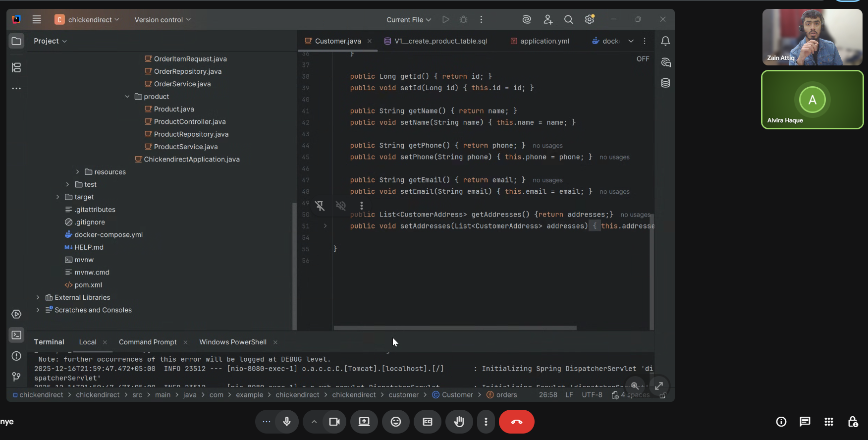Open the Git tool window icon
The height and width of the screenshot is (440, 868).
pos(16,377)
